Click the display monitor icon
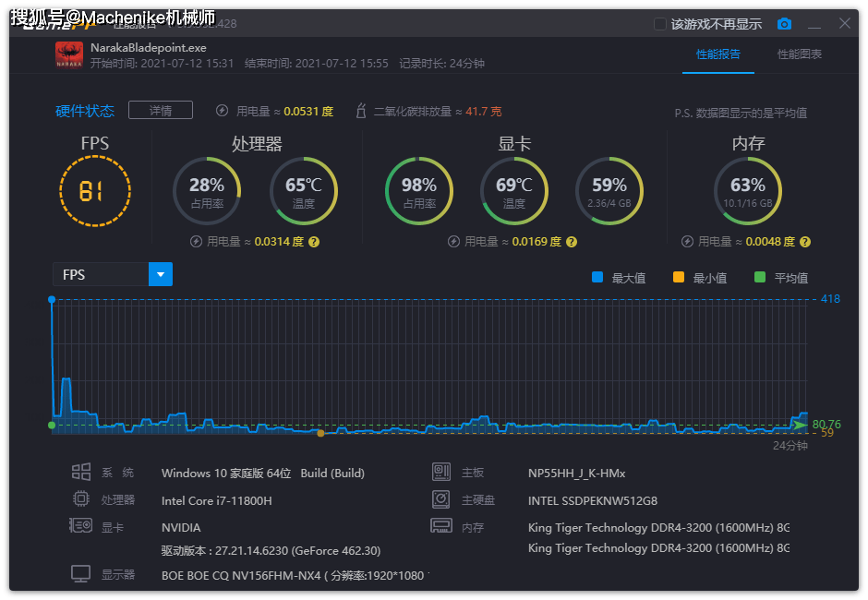The height and width of the screenshot is (600, 868). coord(81,573)
